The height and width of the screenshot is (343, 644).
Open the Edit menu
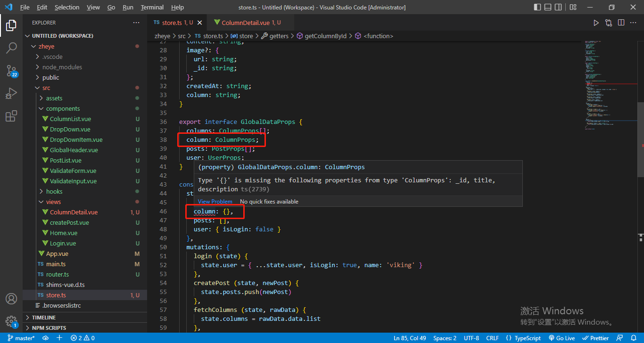point(42,7)
